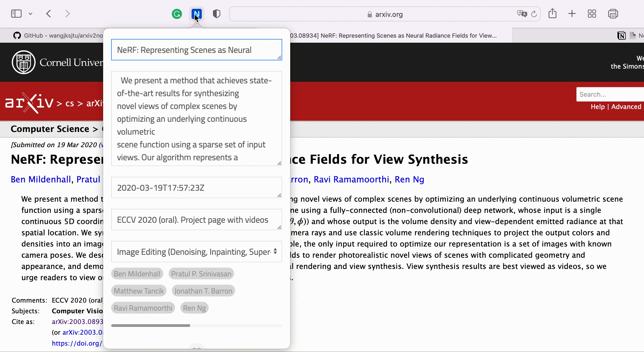Switch to the GitHub arxiv2notion tab
The width and height of the screenshot is (644, 352).
click(59, 36)
